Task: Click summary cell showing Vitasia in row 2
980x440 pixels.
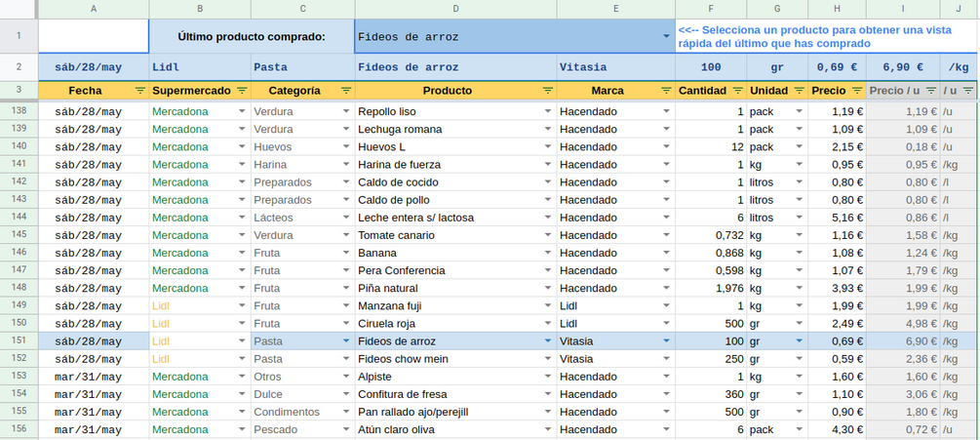Action: (x=615, y=67)
